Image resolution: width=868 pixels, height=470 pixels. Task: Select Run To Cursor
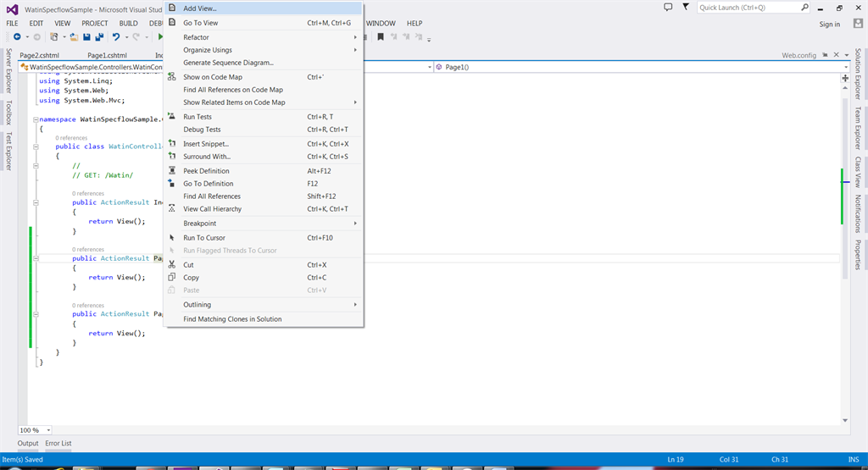[264, 238]
